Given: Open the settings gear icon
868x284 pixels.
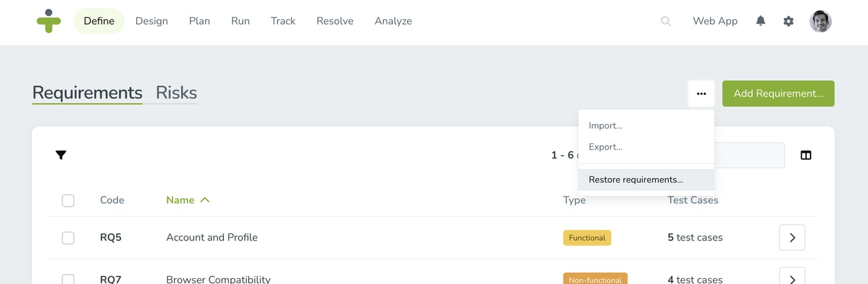Looking at the screenshot, I should 789,21.
